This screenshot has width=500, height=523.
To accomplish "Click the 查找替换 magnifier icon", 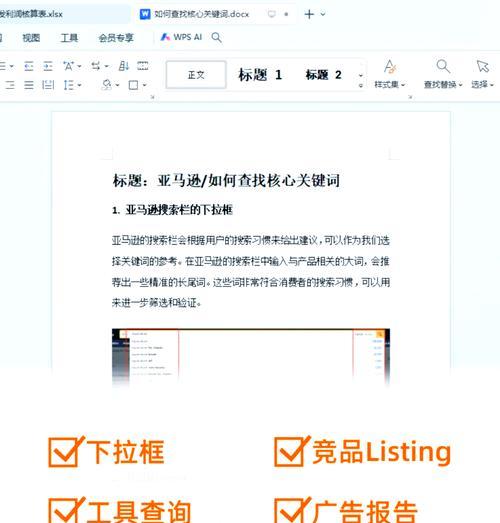I will [443, 66].
